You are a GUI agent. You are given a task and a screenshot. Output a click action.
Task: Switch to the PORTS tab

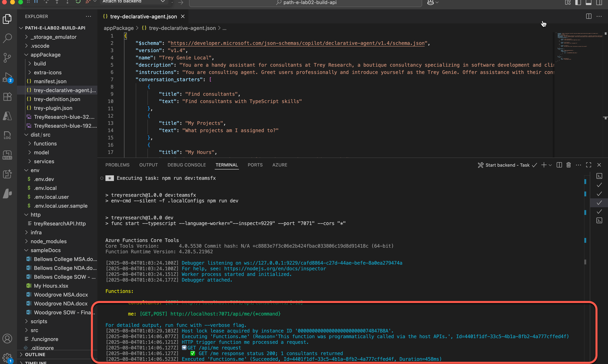[x=255, y=165]
